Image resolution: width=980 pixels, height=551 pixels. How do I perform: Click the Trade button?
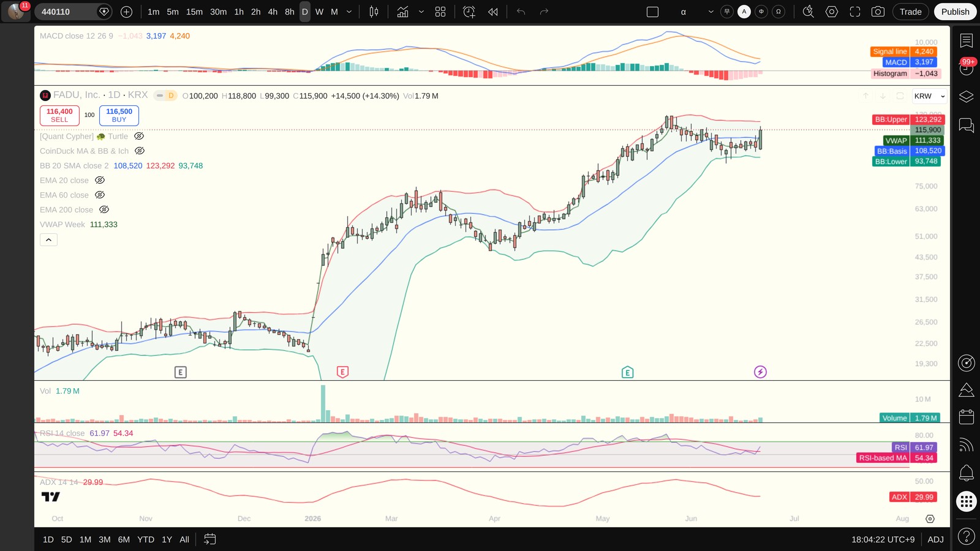coord(911,12)
